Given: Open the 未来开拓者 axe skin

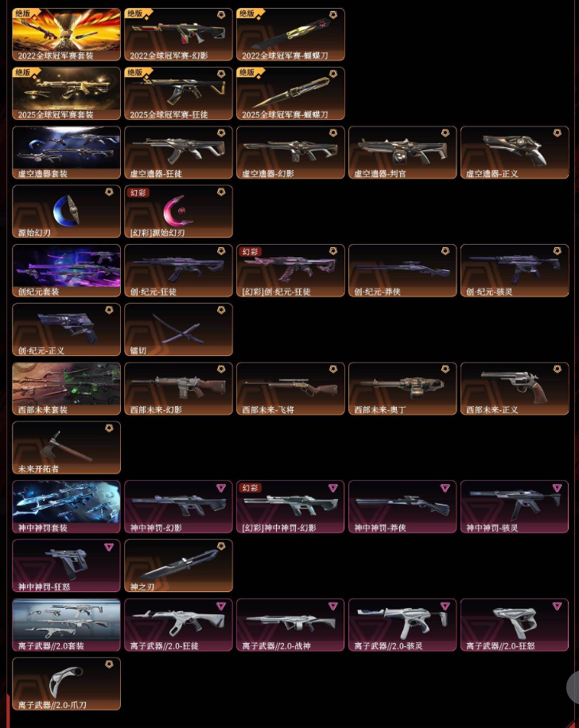Looking at the screenshot, I should pyautogui.click(x=67, y=447).
